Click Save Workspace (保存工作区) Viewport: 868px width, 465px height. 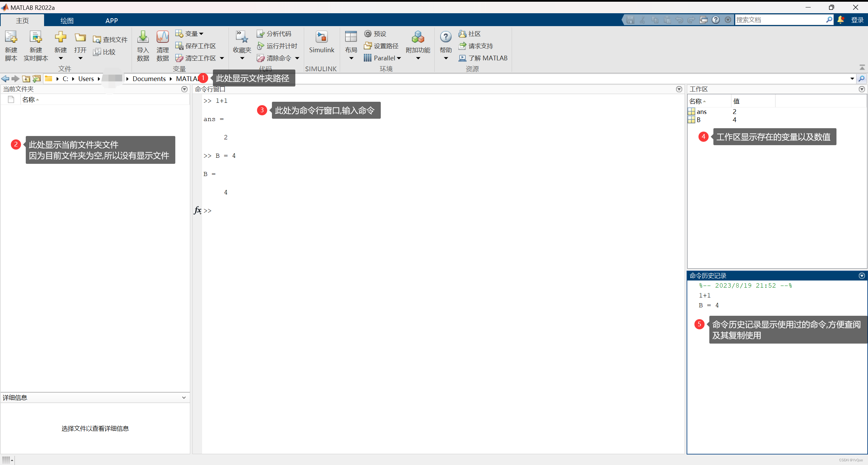pos(196,46)
